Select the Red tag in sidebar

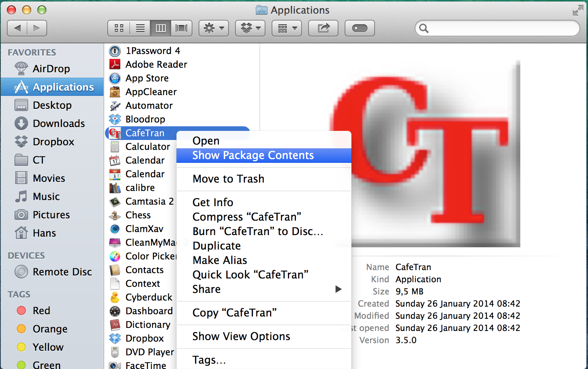click(41, 311)
